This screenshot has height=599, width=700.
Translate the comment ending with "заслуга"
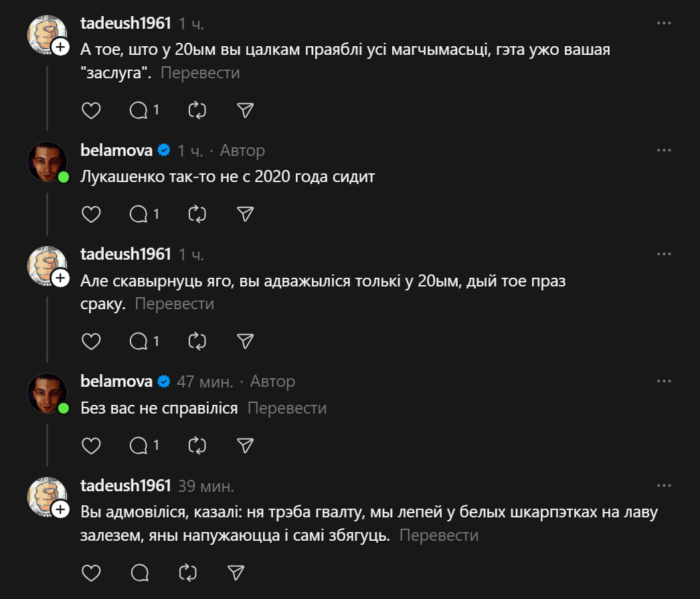(x=200, y=73)
